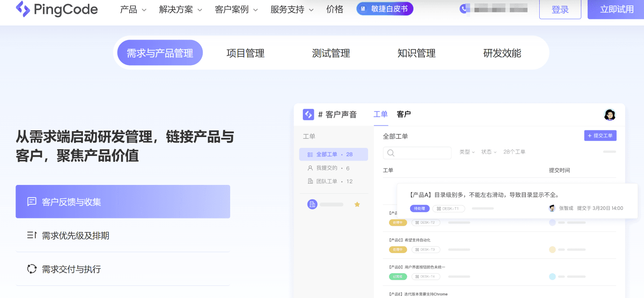Click the 提交工单 button

tap(600, 136)
